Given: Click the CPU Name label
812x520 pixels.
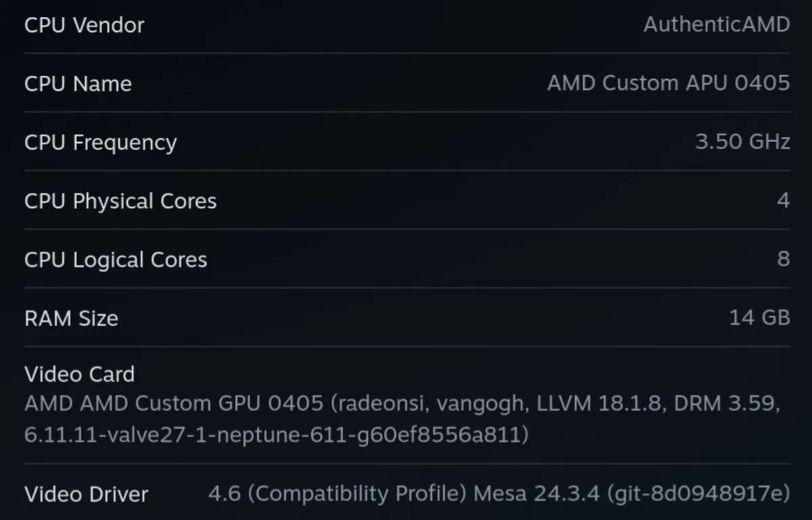Looking at the screenshot, I should pos(78,83).
